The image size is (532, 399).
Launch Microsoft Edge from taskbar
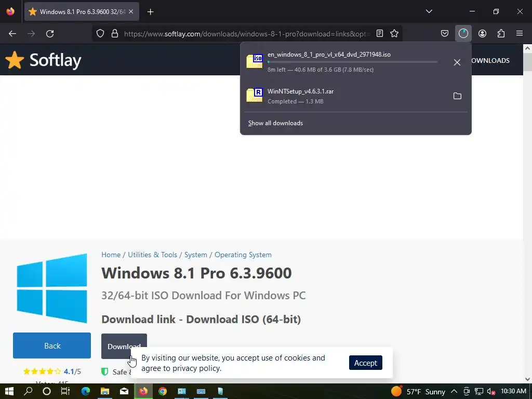pyautogui.click(x=86, y=391)
